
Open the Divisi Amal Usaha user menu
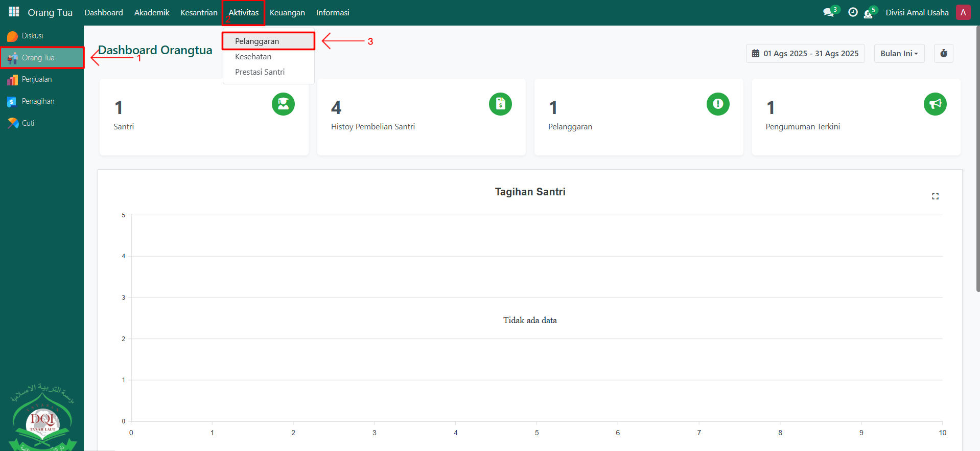pyautogui.click(x=917, y=12)
